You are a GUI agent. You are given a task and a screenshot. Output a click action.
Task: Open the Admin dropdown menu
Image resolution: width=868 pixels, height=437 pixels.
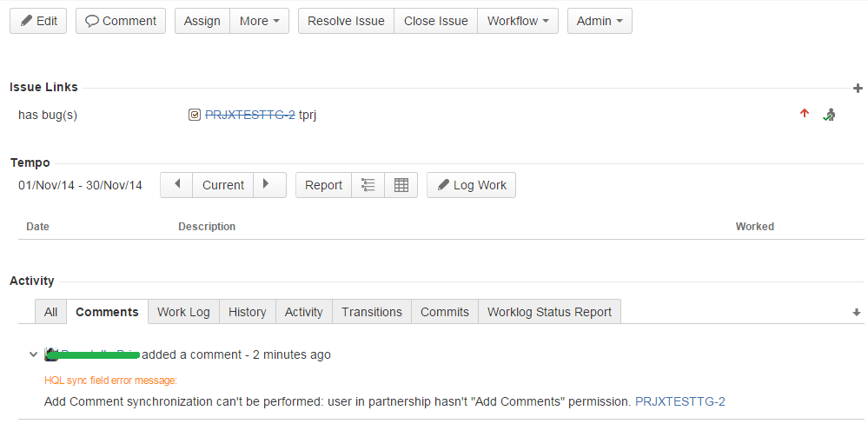click(600, 21)
